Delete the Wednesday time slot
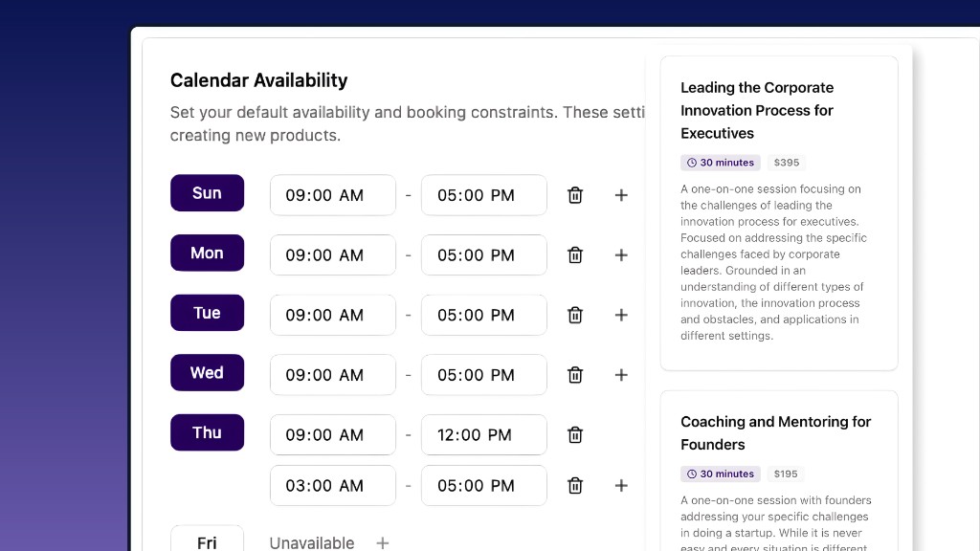The image size is (980, 551). click(575, 375)
